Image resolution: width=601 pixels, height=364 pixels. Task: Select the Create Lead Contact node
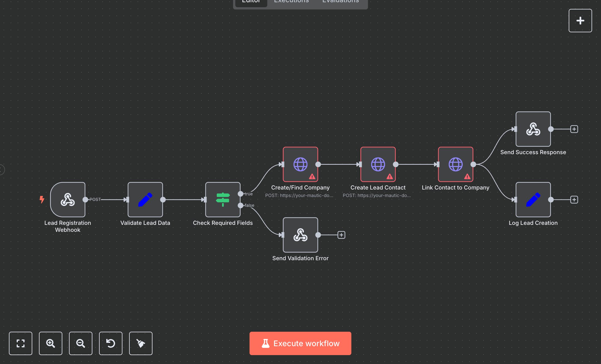pos(378,164)
